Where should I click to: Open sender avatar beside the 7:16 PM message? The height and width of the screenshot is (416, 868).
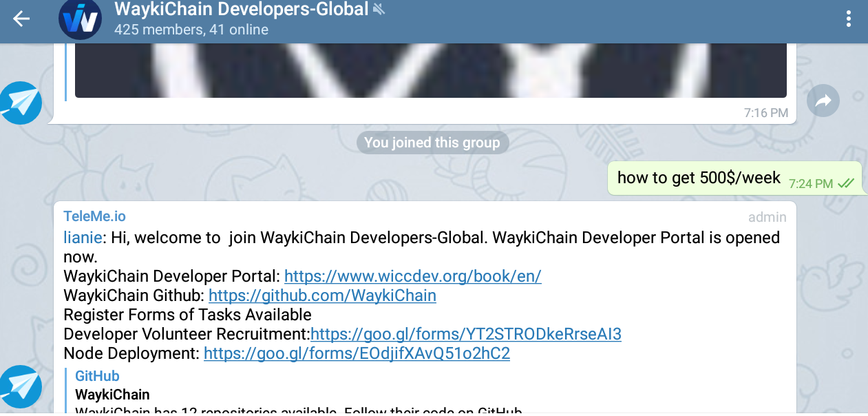[21, 103]
